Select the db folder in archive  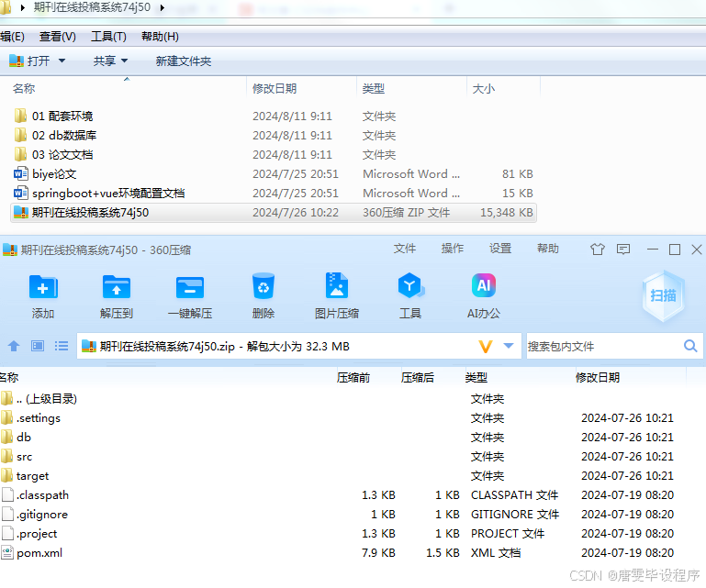pos(16,438)
